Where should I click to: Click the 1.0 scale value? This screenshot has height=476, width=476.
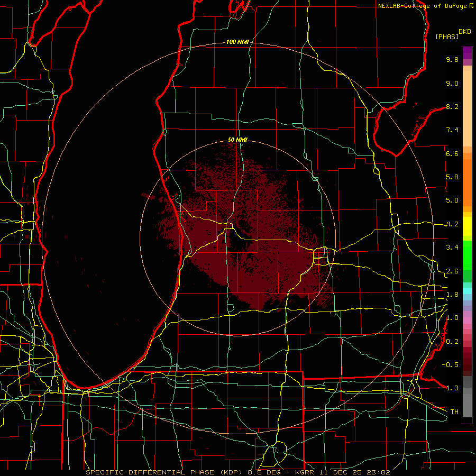coord(452,318)
